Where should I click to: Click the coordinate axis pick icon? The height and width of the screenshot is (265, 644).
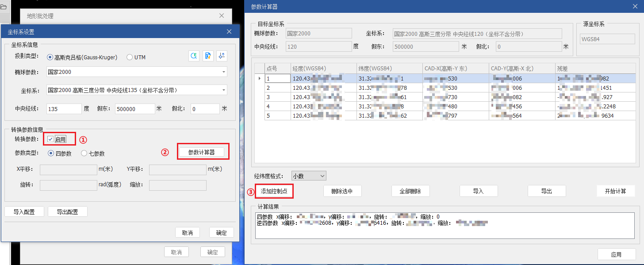tap(222, 56)
